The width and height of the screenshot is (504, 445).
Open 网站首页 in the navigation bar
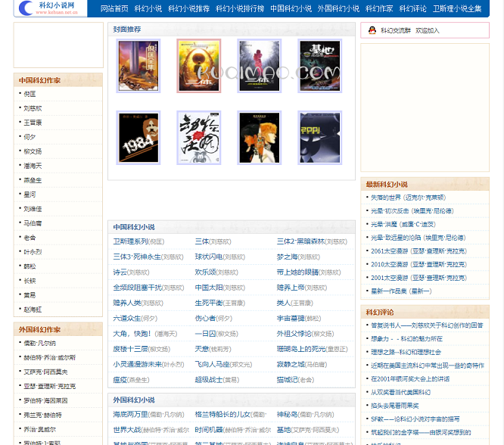pos(114,8)
